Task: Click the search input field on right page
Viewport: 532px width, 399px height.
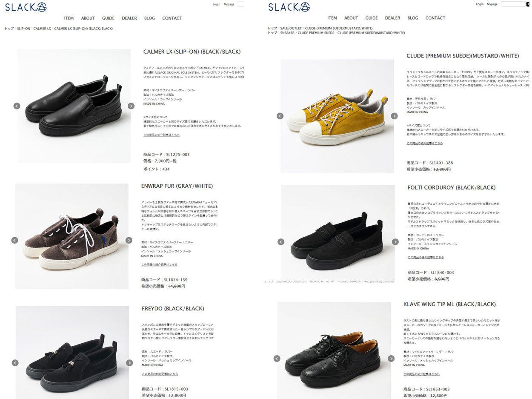Action: pyautogui.click(x=513, y=4)
